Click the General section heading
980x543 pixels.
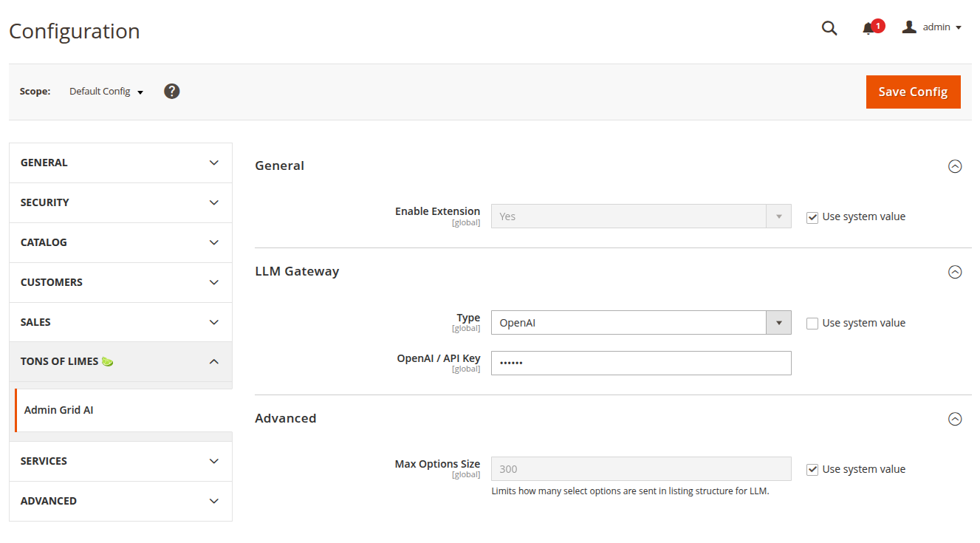[279, 166]
